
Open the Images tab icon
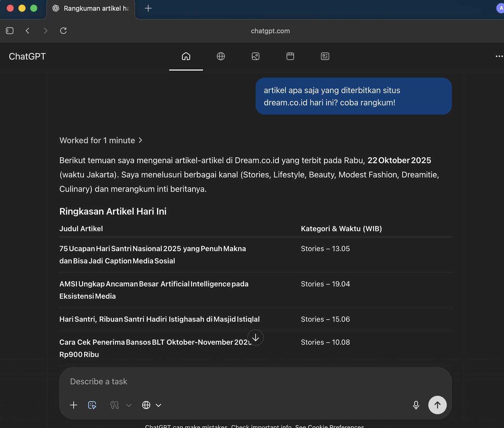tap(255, 56)
